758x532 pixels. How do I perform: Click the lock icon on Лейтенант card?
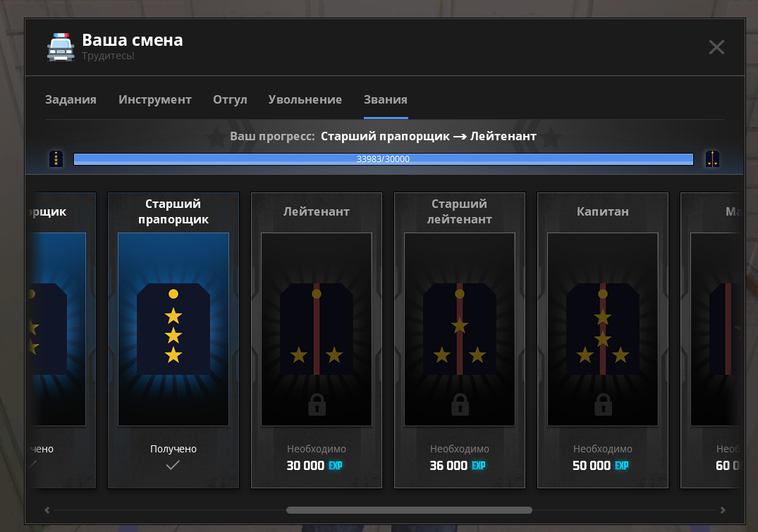point(317,404)
